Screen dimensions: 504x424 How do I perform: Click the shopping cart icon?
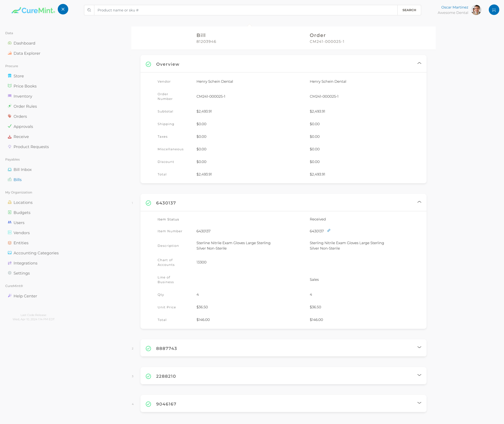pyautogui.click(x=494, y=10)
